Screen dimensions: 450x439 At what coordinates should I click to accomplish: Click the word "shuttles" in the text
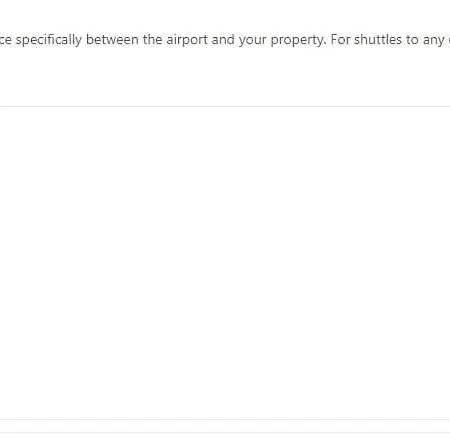(x=378, y=40)
